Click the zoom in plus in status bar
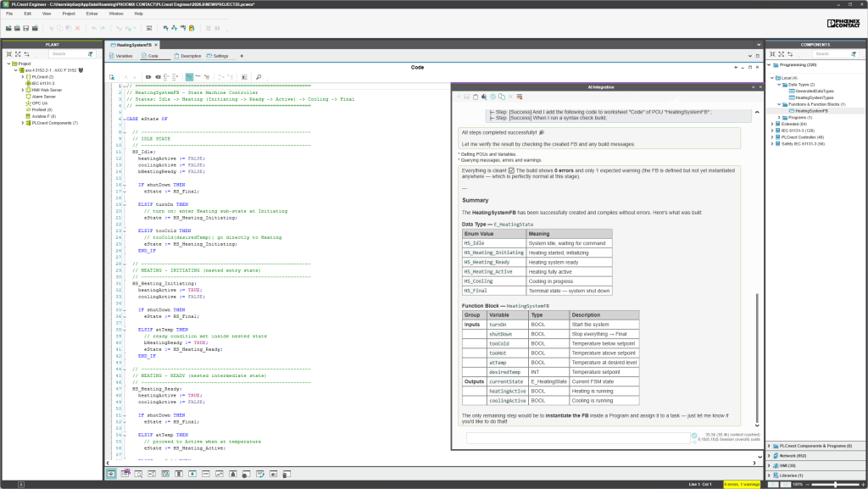Screen dimensions: 868x489 [863, 485]
